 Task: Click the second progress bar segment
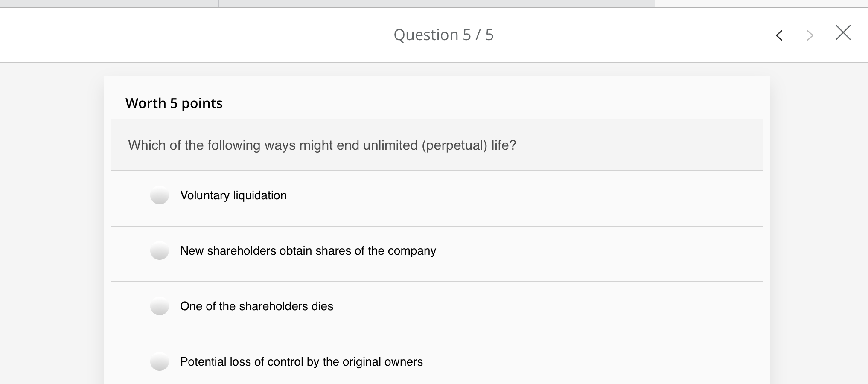(328, 3)
